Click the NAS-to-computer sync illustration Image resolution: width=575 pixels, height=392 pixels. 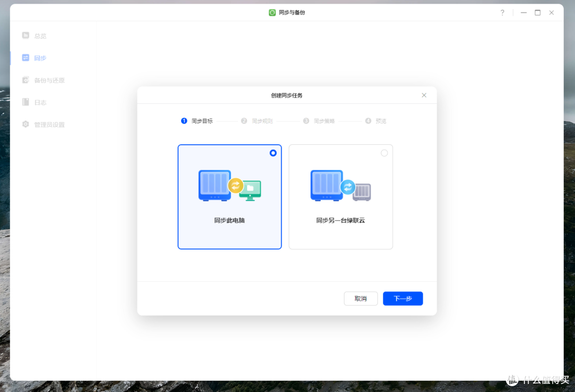[229, 185]
